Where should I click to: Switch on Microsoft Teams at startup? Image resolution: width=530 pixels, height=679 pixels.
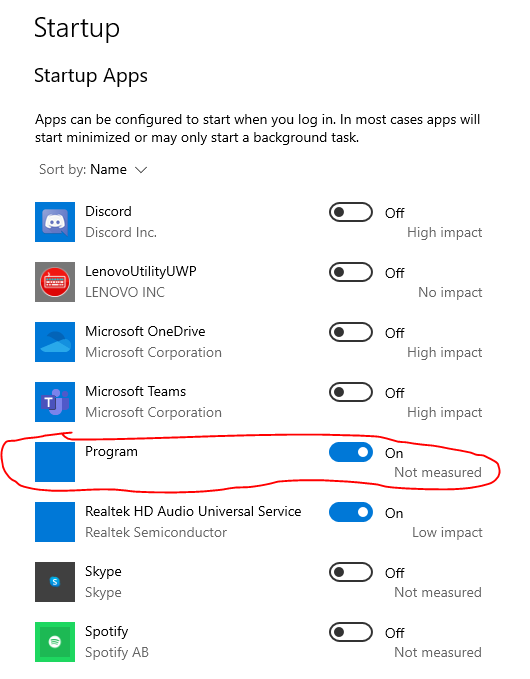(x=351, y=392)
